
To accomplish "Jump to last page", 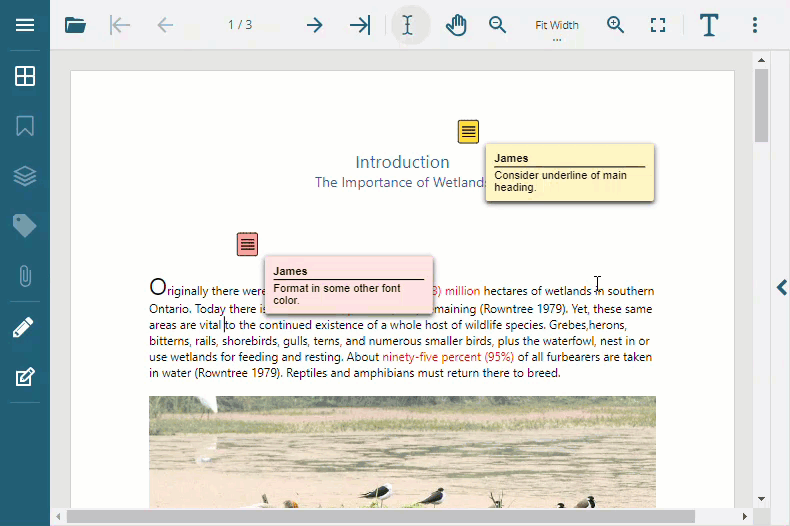I will pyautogui.click(x=360, y=25).
